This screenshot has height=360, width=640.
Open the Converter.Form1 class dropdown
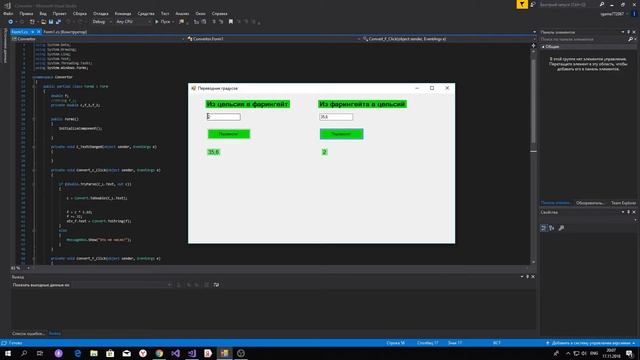[x=274, y=39]
